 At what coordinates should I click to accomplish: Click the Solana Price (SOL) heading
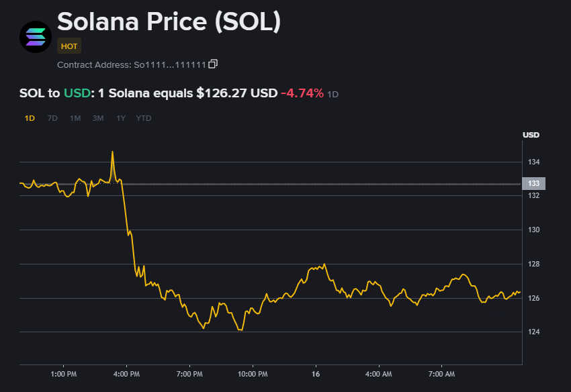coord(169,21)
